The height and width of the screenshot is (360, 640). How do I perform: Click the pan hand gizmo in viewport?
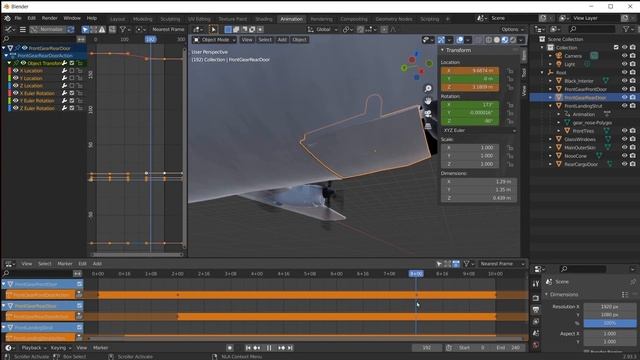(x=428, y=100)
